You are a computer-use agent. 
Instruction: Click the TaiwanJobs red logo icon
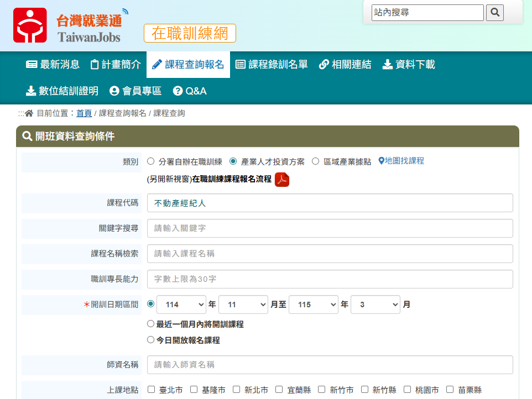(30, 25)
